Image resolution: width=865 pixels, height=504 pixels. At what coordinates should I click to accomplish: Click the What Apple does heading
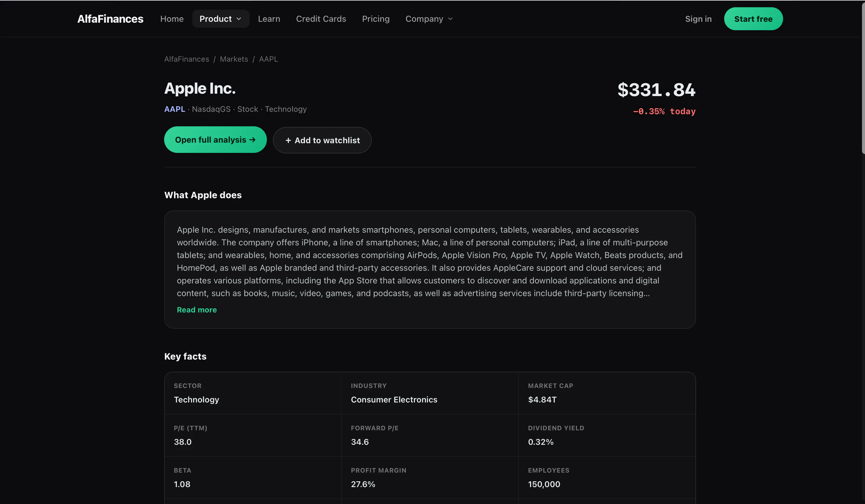203,195
